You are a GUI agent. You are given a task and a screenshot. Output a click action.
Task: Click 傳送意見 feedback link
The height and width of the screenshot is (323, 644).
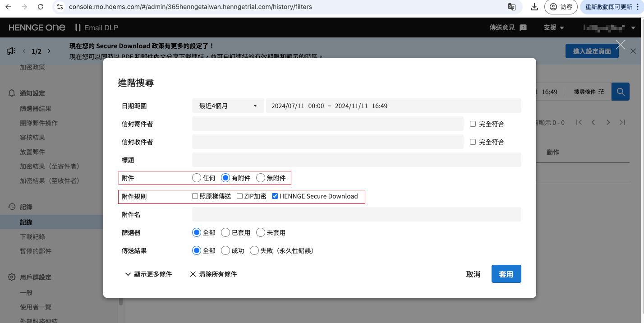coord(508,28)
